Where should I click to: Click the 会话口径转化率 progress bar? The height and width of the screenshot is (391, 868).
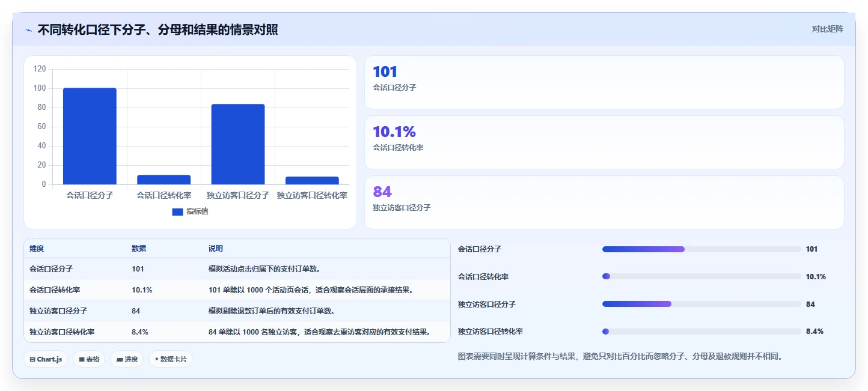[701, 276]
